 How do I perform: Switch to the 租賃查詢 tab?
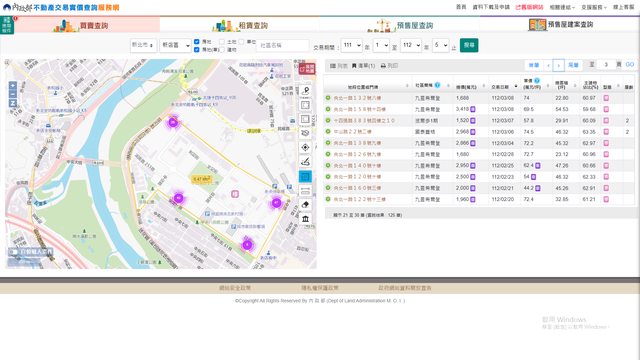pos(240,25)
